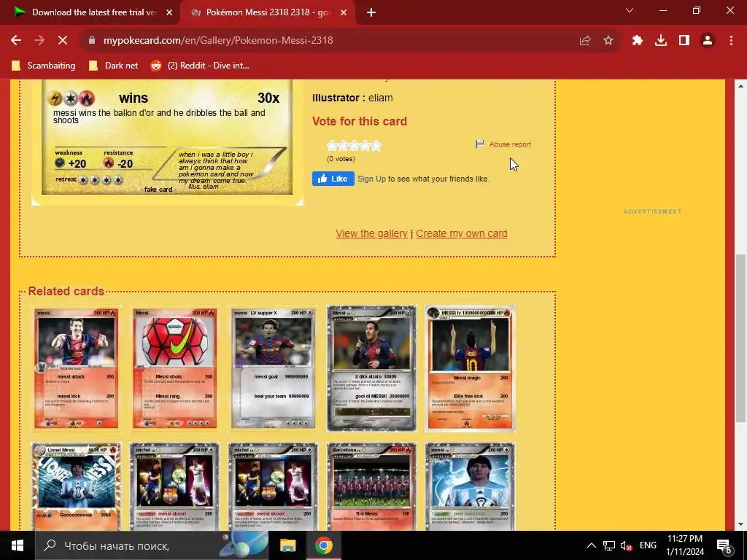Close the Pokémon Messi 2318 tab
The image size is (747, 560).
pyautogui.click(x=344, y=13)
